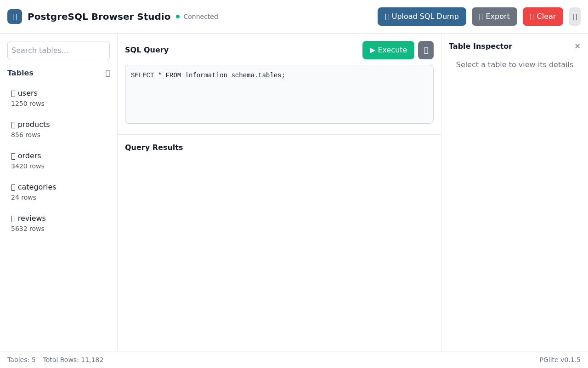
Task: Click the icon beside the Tables heading
Action: point(107,73)
